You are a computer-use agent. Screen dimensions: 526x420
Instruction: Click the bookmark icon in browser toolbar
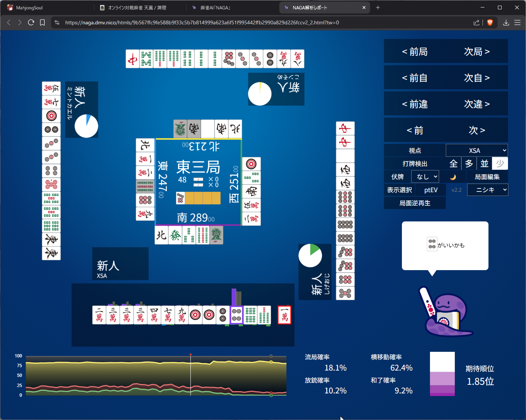tap(42, 22)
